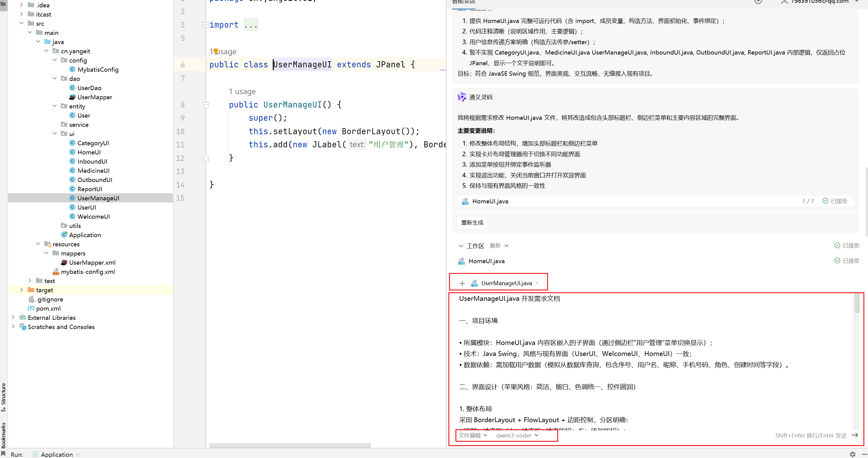Click the Run panel settings gear icon
The width and height of the screenshot is (868, 458).
[x=852, y=454]
